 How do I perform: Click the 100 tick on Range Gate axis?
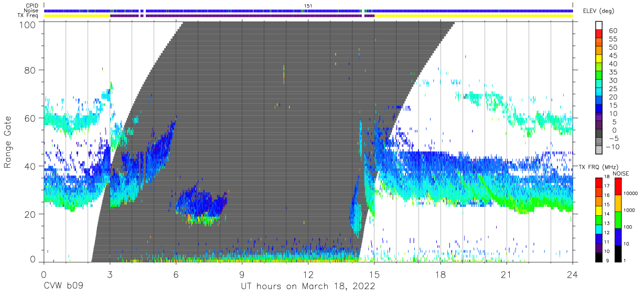(28, 24)
